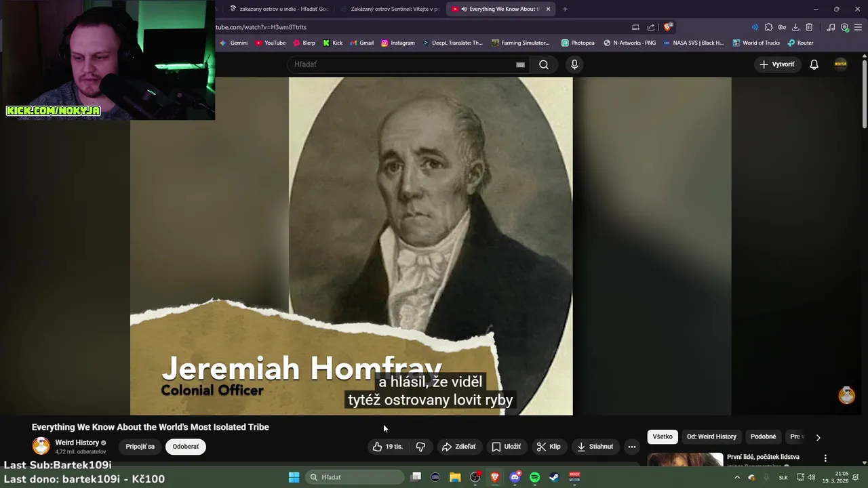Select the Od: Weird History chip
Image resolution: width=868 pixels, height=488 pixels.
coord(711,436)
